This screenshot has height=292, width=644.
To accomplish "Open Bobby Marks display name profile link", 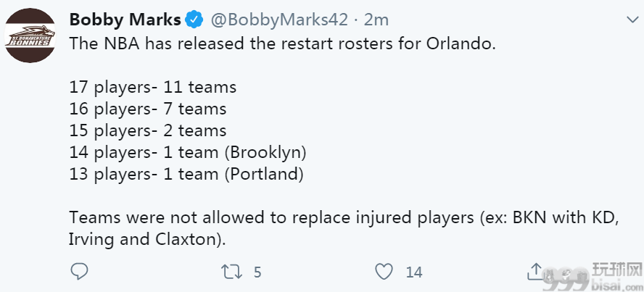I will 125,20.
